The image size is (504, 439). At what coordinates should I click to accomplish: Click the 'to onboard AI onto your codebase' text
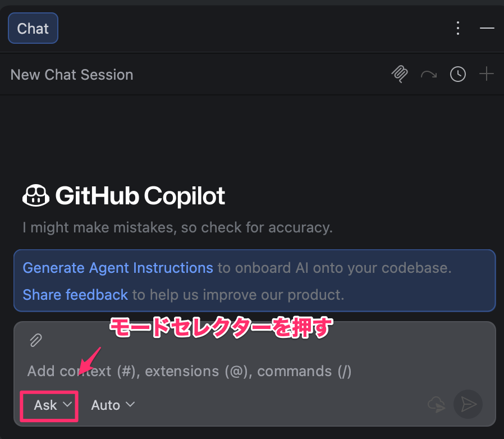(x=334, y=268)
